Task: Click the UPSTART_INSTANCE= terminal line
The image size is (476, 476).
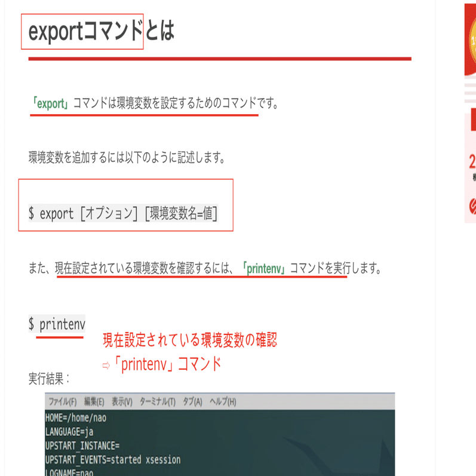Action: point(82,446)
